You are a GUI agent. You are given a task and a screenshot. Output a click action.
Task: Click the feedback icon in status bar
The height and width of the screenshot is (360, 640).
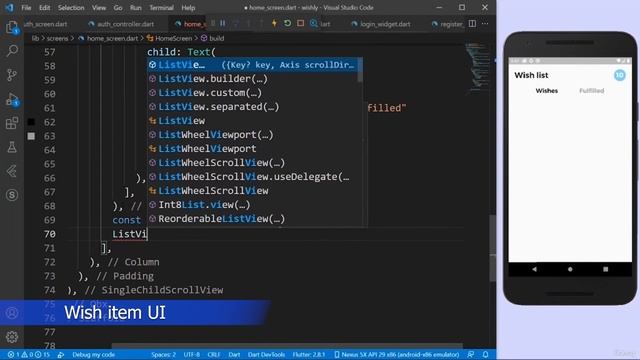[x=471, y=355]
